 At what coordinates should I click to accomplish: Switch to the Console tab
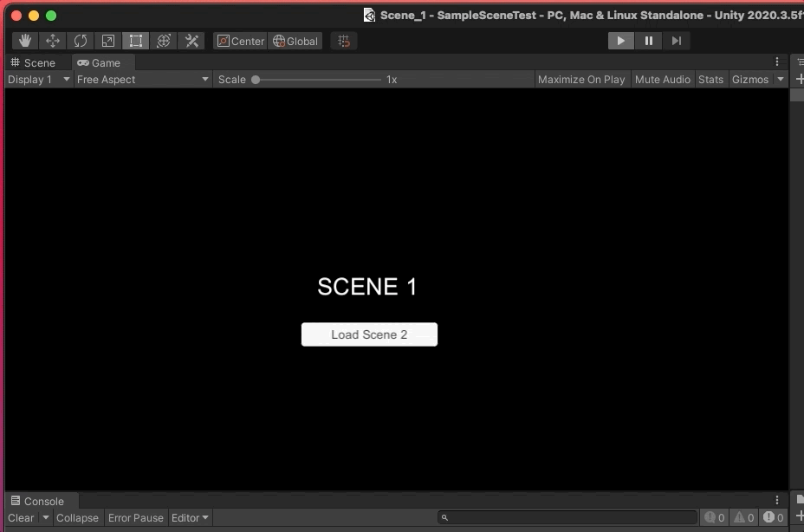coord(41,501)
